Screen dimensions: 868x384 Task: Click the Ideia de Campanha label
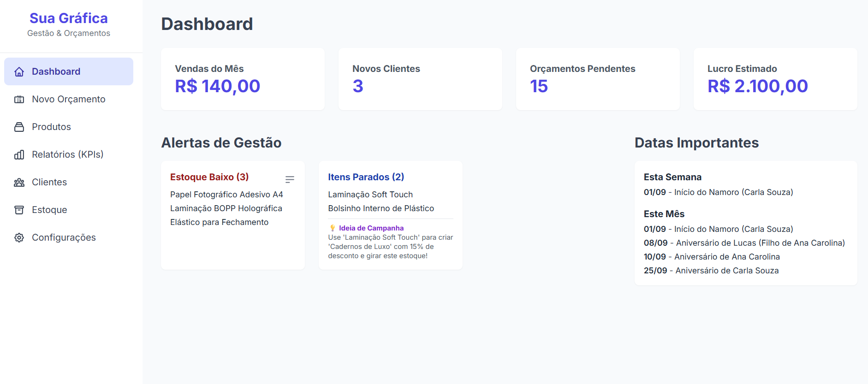371,227
